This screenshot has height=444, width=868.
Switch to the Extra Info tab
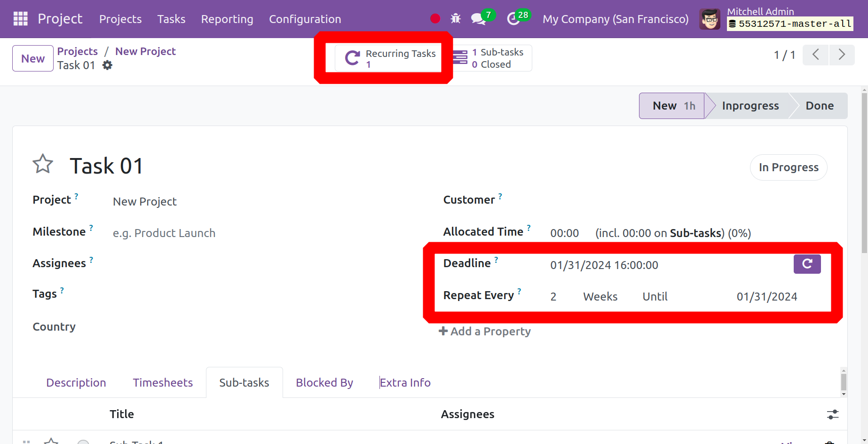click(x=405, y=383)
